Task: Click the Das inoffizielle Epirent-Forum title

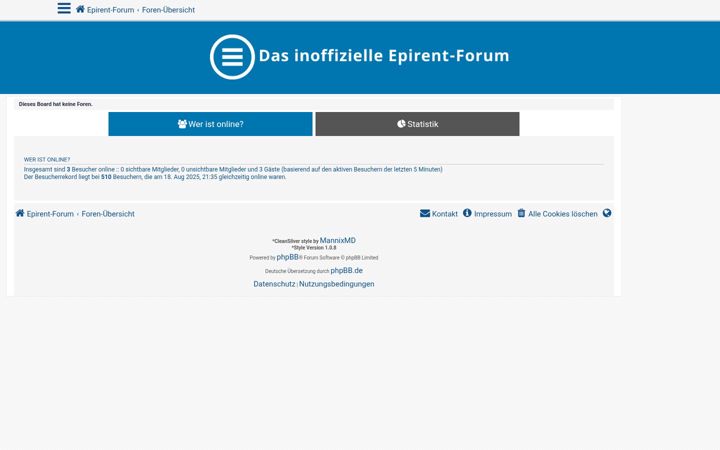Action: point(384,56)
